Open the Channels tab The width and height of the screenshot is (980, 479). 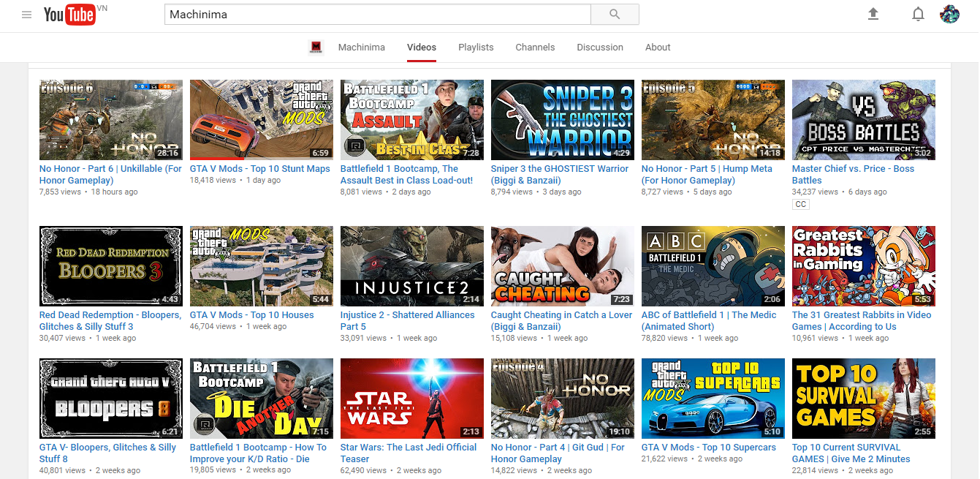click(535, 47)
